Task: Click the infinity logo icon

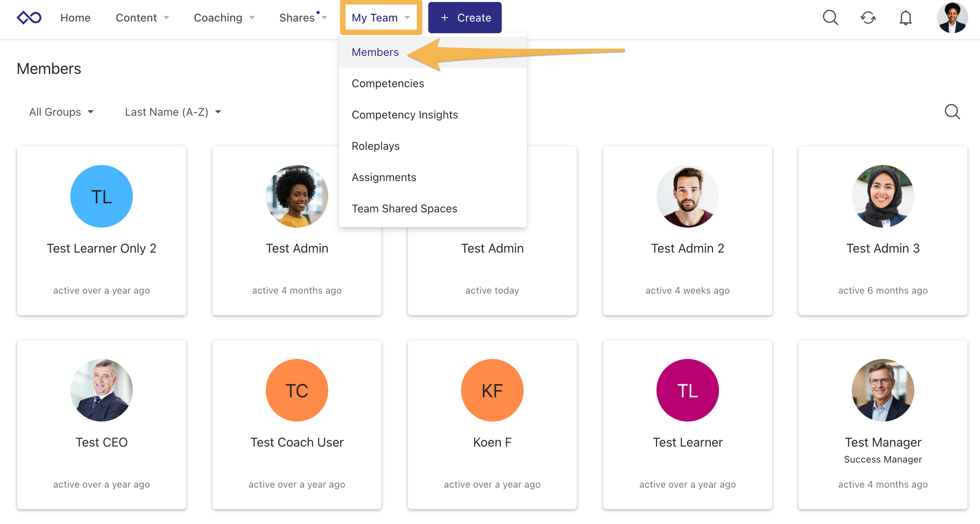Action: click(x=29, y=18)
